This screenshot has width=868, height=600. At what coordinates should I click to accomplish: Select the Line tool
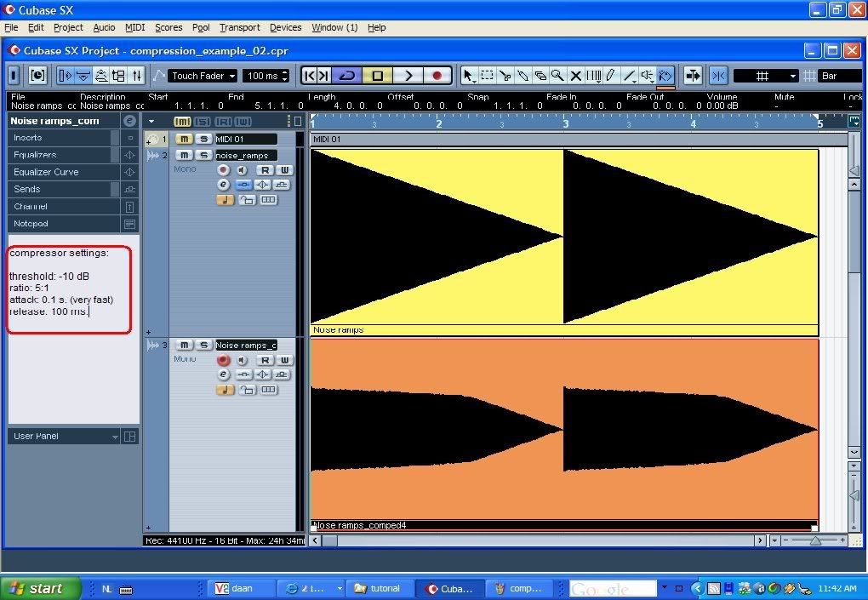tap(629, 75)
